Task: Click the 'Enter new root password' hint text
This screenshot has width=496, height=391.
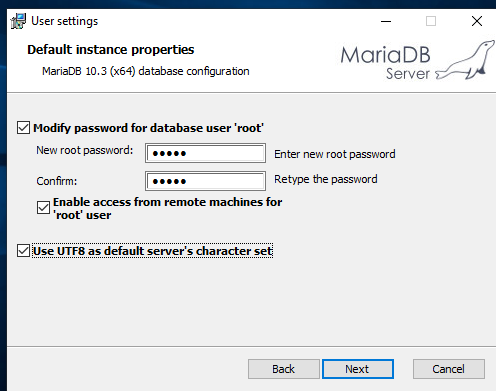Action: click(x=335, y=154)
